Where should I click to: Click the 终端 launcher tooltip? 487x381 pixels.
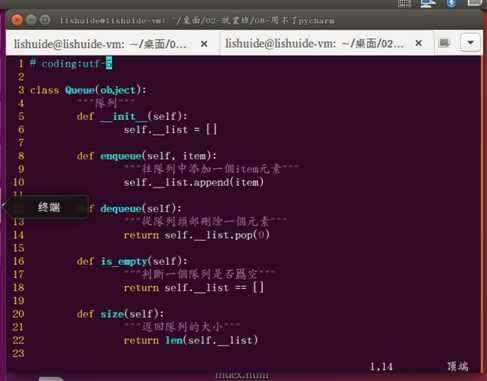point(48,207)
